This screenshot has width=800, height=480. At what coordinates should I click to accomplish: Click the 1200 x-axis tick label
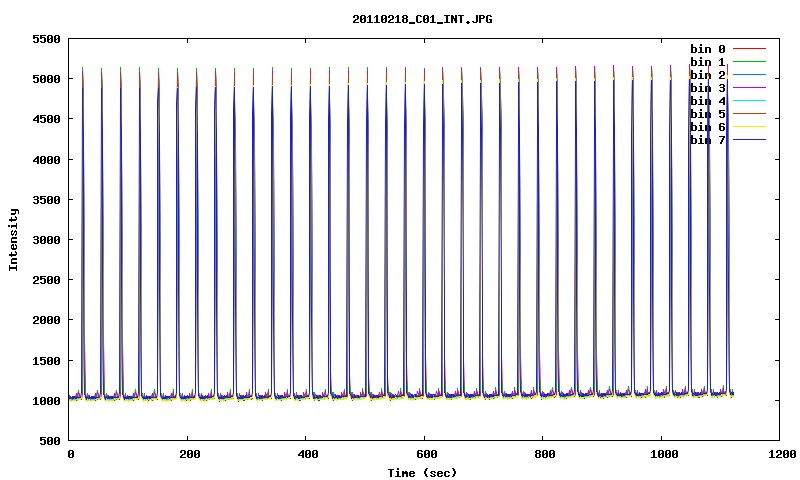[x=782, y=454]
